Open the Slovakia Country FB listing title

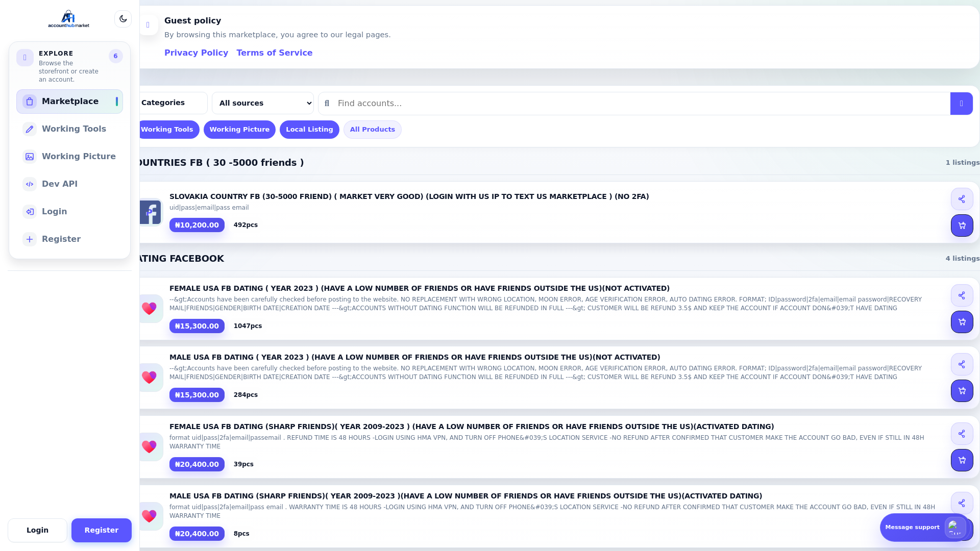[x=409, y=196]
